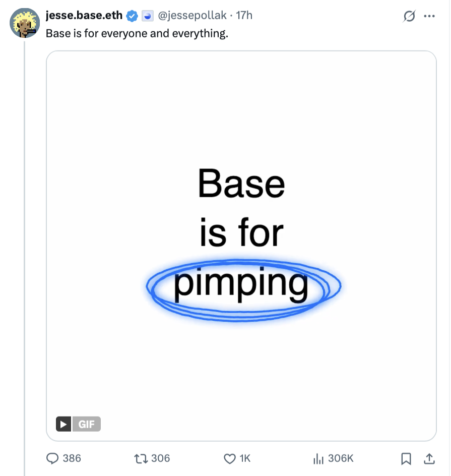Open the jesse.base.eth display name link
The height and width of the screenshot is (476, 451).
click(x=84, y=16)
